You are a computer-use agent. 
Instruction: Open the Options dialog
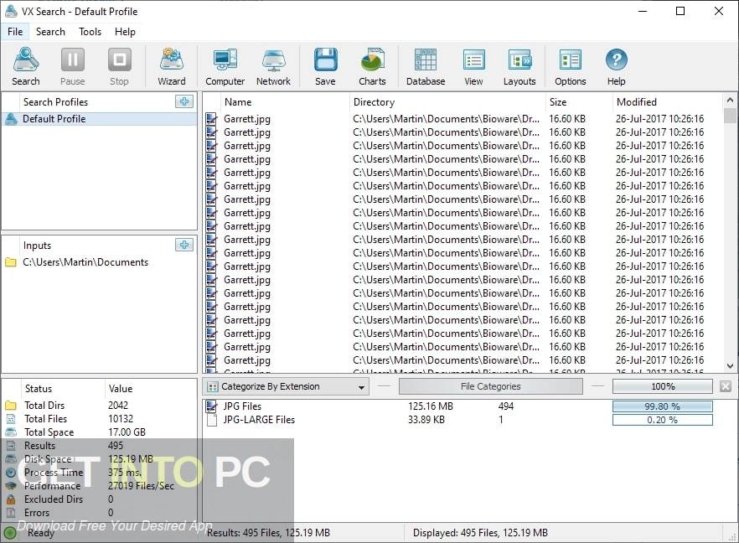[x=570, y=66]
